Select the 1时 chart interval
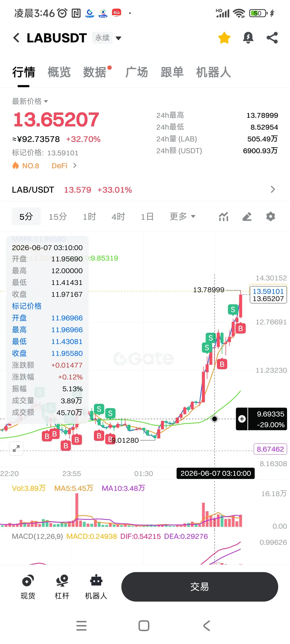 [x=89, y=216]
